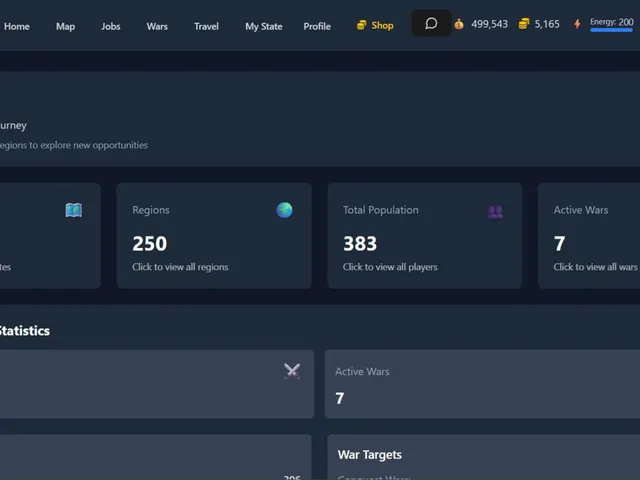Navigate to the Wars page
640x480 pixels.
[157, 27]
